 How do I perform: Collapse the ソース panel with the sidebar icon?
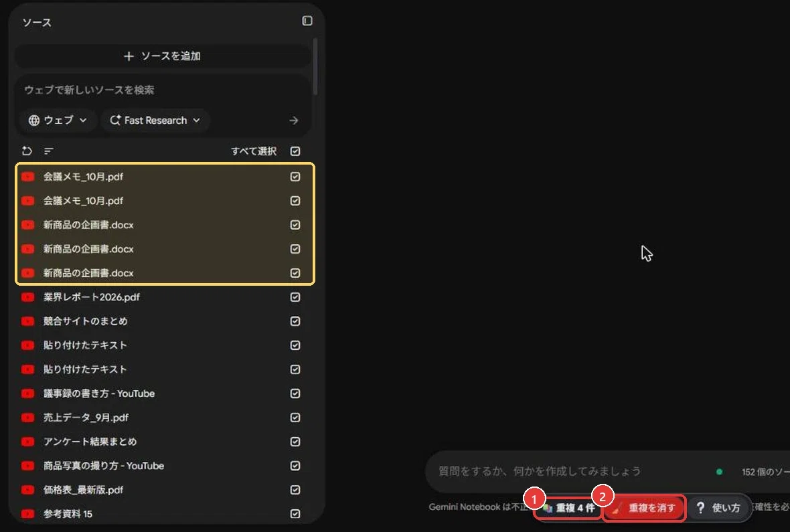pyautogui.click(x=307, y=21)
